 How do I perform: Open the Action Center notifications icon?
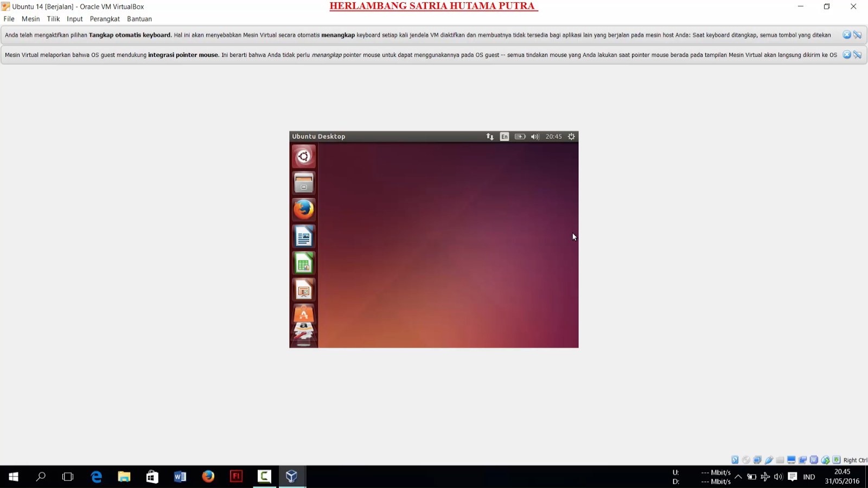(793, 477)
